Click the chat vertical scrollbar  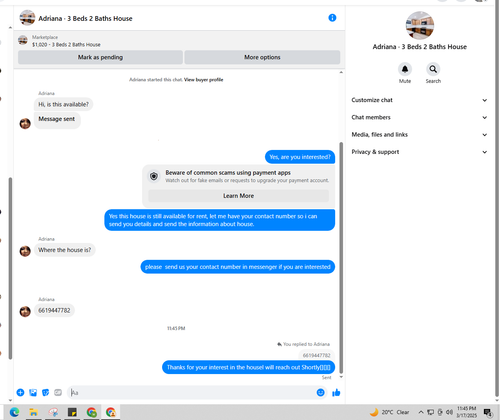tap(341, 257)
